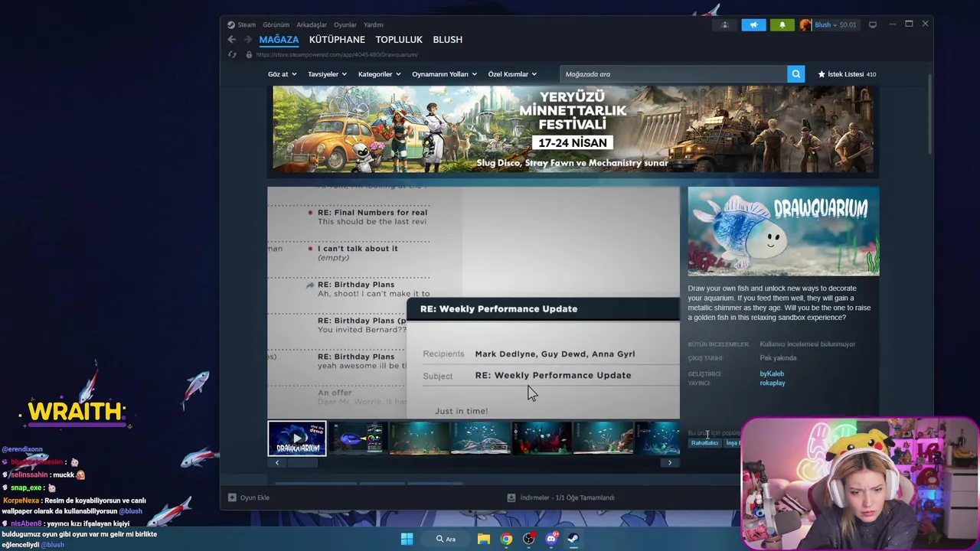
Task: Click the byKaleb developer link
Action: (x=772, y=373)
